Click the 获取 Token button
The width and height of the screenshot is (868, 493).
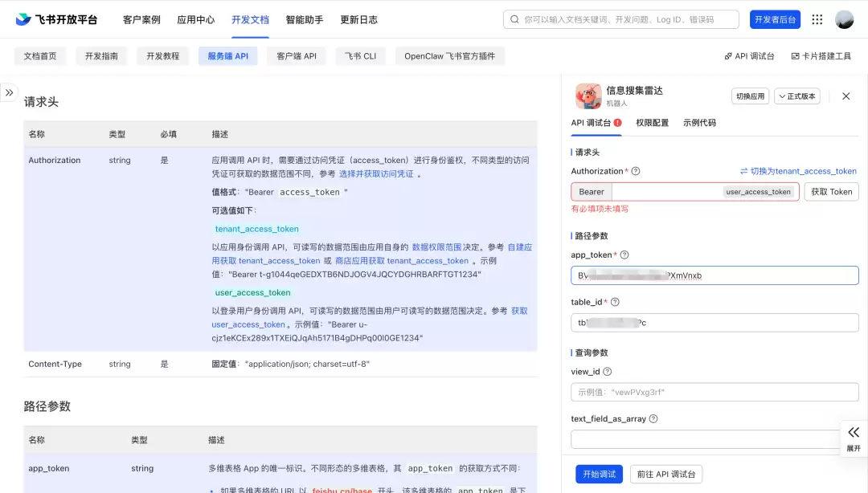coord(832,191)
